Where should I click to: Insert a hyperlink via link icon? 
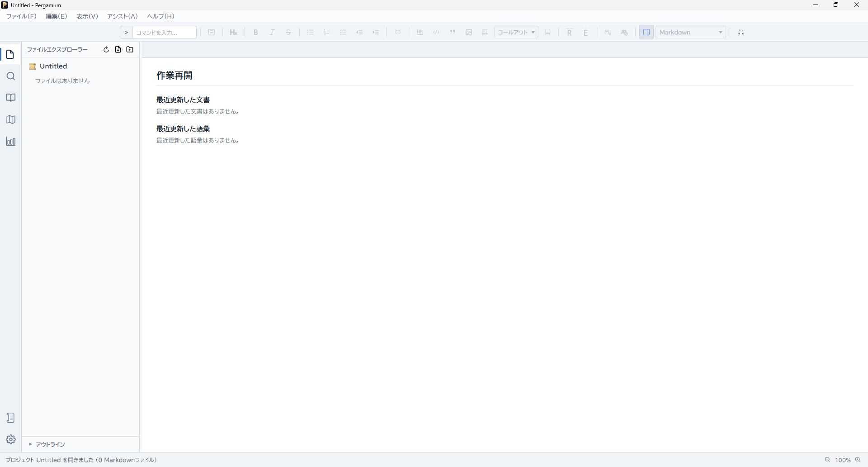[x=398, y=32]
